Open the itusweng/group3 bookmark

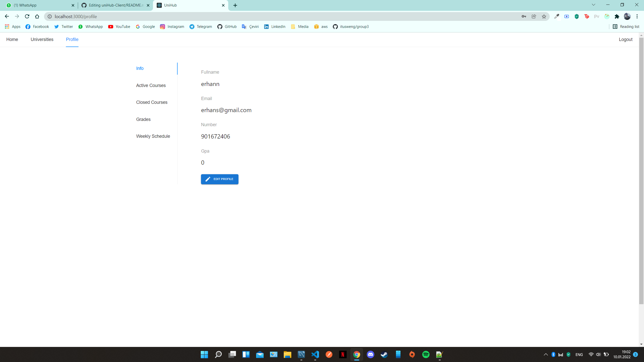pos(350,26)
